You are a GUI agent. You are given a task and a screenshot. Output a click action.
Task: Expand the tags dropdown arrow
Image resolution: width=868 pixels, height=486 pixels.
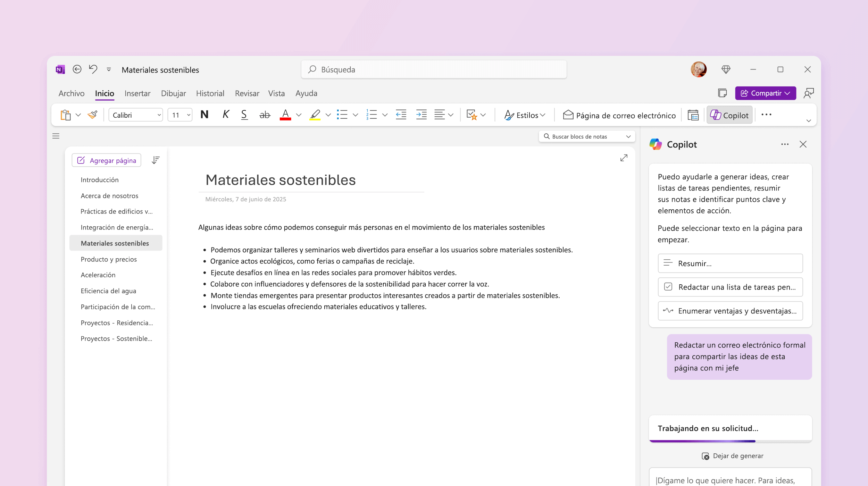pos(483,115)
